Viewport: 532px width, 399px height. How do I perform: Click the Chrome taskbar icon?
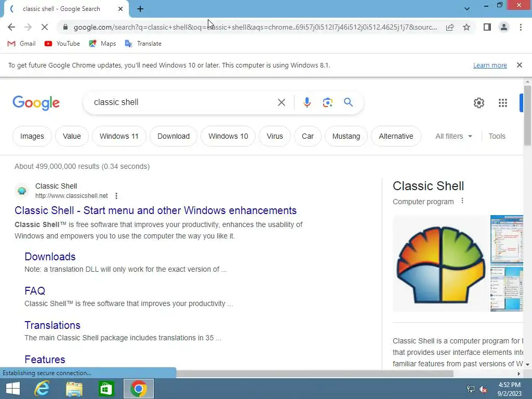[138, 389]
